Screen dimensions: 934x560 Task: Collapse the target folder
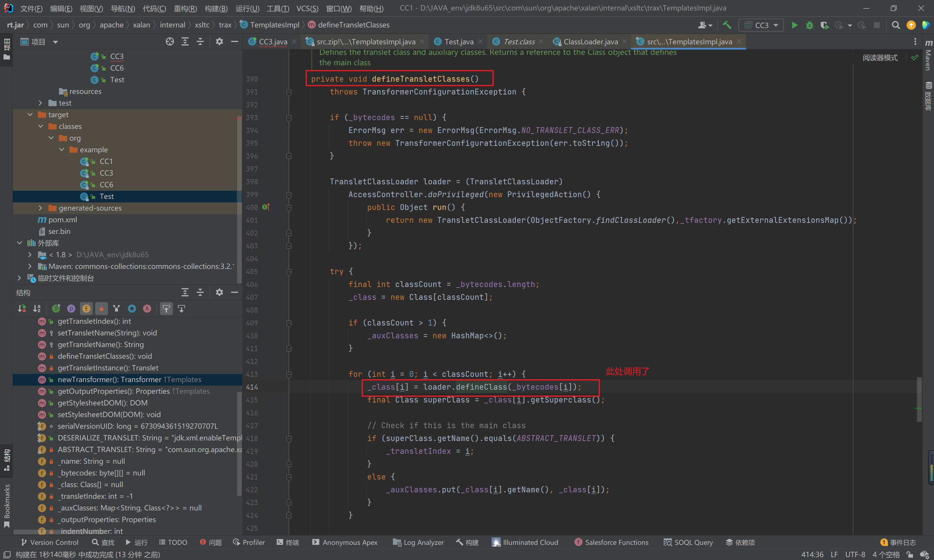click(30, 115)
